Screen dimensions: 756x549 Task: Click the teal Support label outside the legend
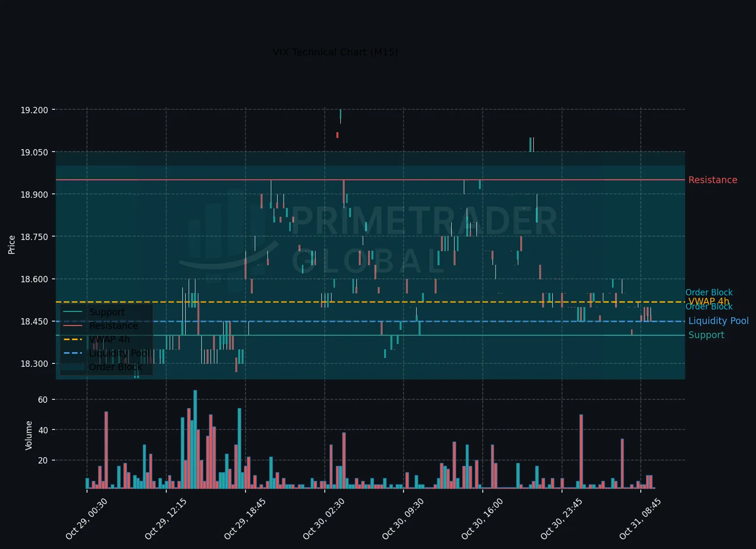pos(706,335)
